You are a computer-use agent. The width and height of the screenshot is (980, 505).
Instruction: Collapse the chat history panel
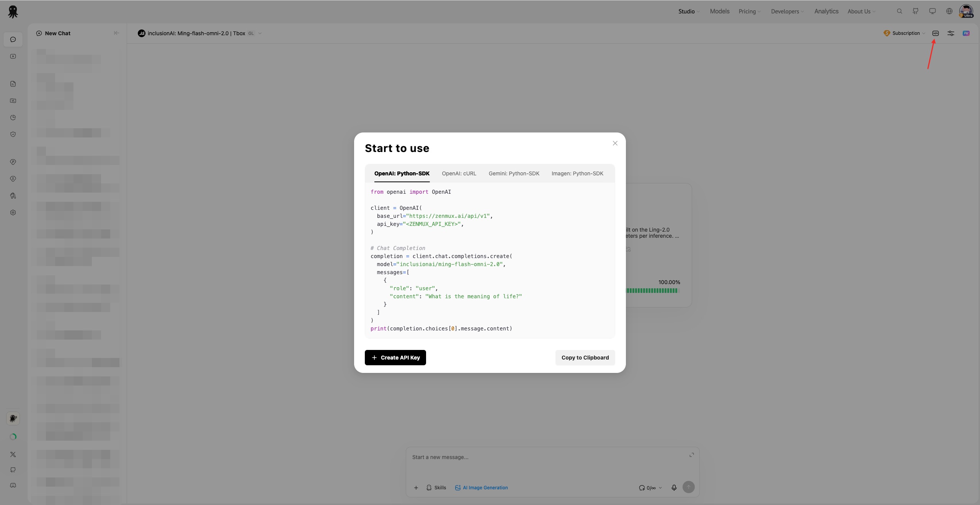click(116, 33)
